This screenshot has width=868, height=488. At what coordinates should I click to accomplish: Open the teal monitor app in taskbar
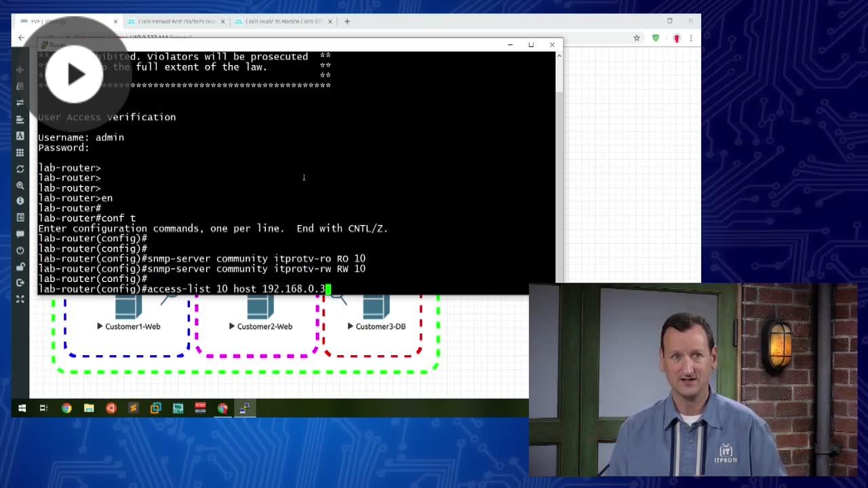[178, 407]
